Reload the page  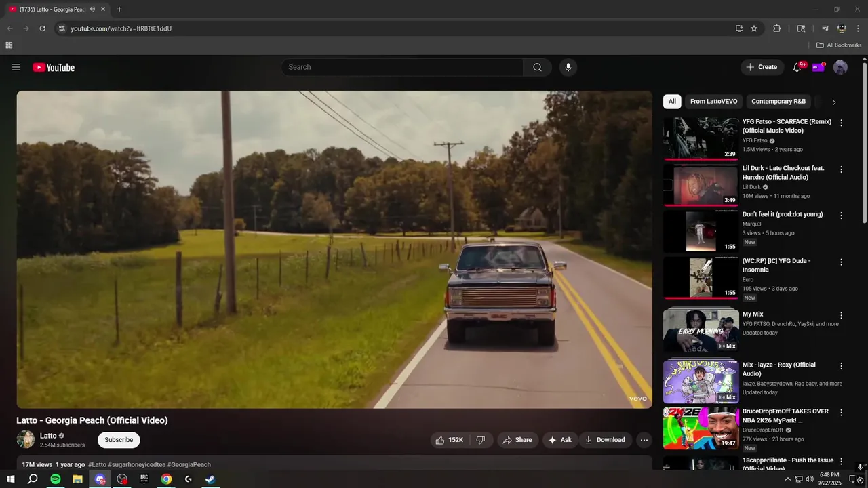coord(42,28)
